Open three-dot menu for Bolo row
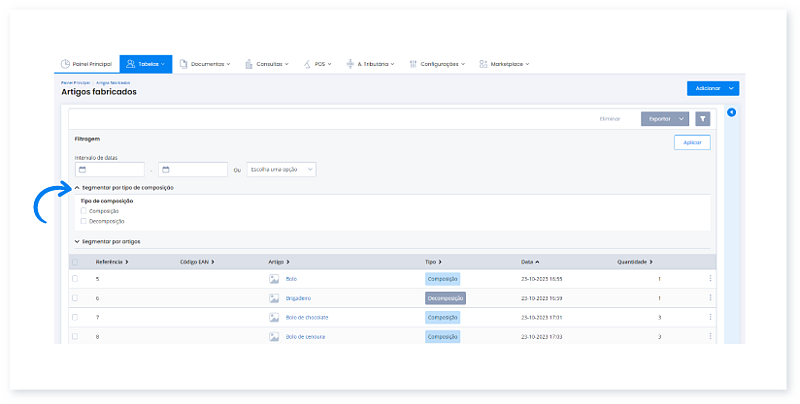800x404 pixels. click(x=710, y=279)
